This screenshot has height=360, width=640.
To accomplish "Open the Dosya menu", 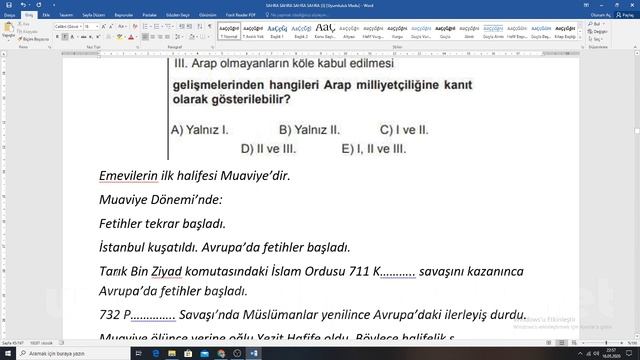I will 9,15.
